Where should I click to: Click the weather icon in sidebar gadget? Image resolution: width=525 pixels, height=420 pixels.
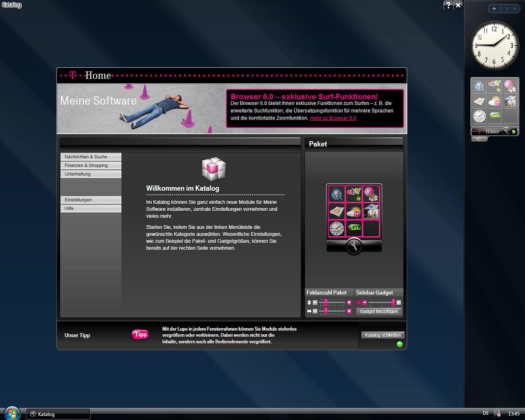(x=494, y=101)
